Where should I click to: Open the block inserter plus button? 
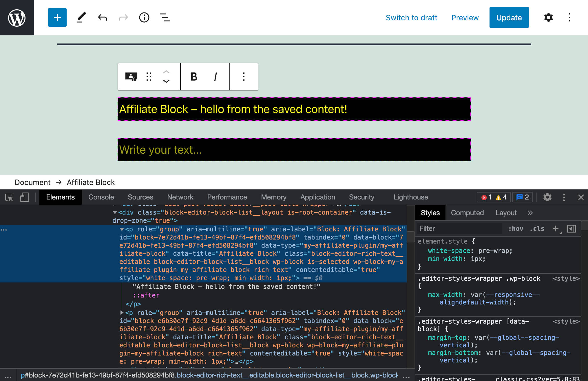[57, 18]
